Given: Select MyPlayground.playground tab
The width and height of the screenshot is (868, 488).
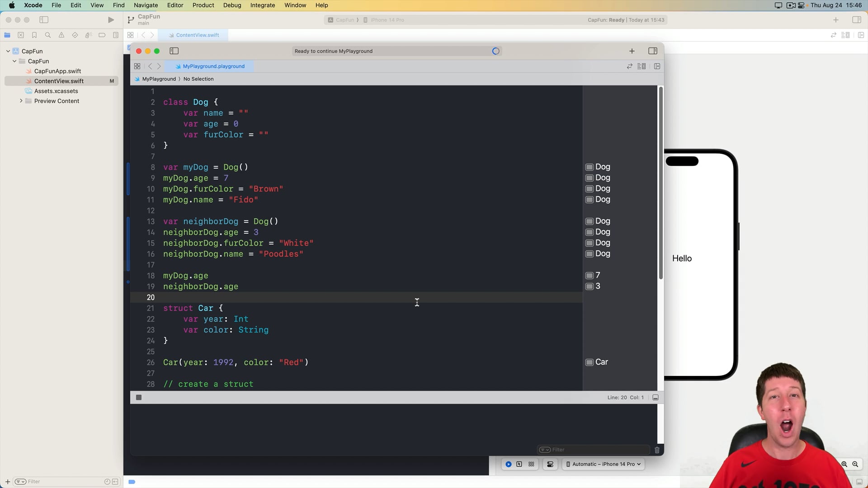Looking at the screenshot, I should [209, 66].
